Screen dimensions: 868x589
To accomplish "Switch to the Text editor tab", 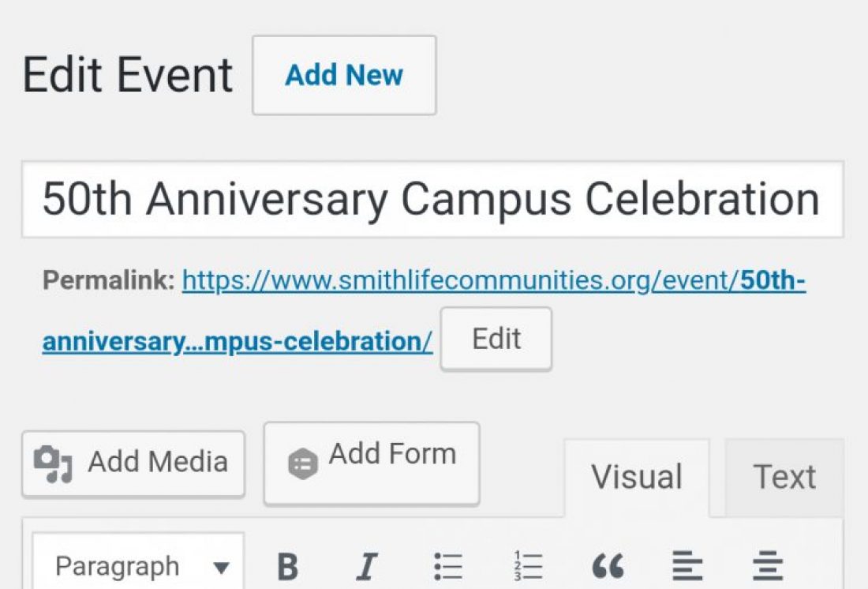I will 784,478.
